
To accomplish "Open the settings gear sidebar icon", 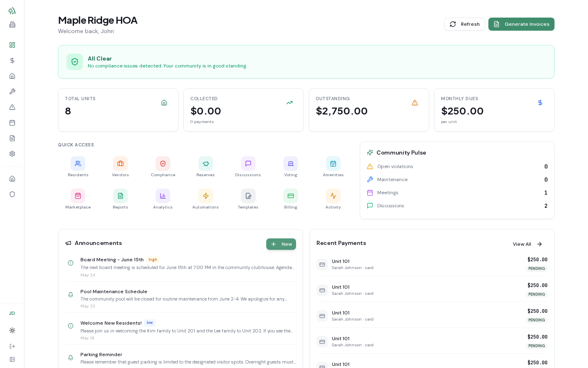I will coord(12,154).
